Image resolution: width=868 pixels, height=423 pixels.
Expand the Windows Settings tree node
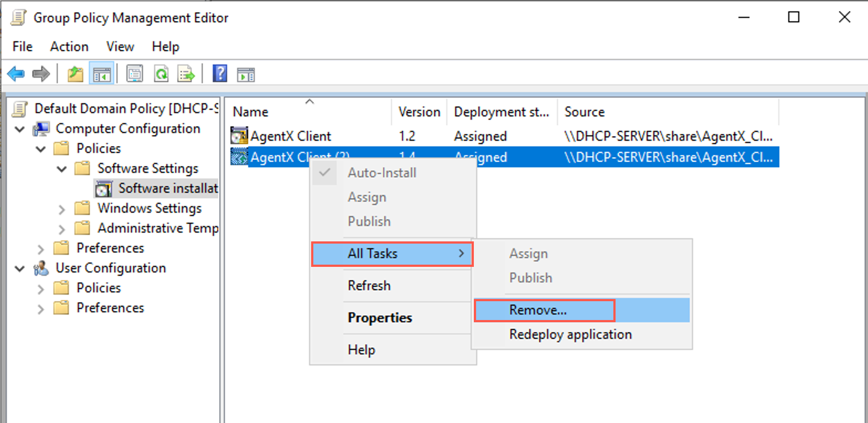(x=62, y=209)
